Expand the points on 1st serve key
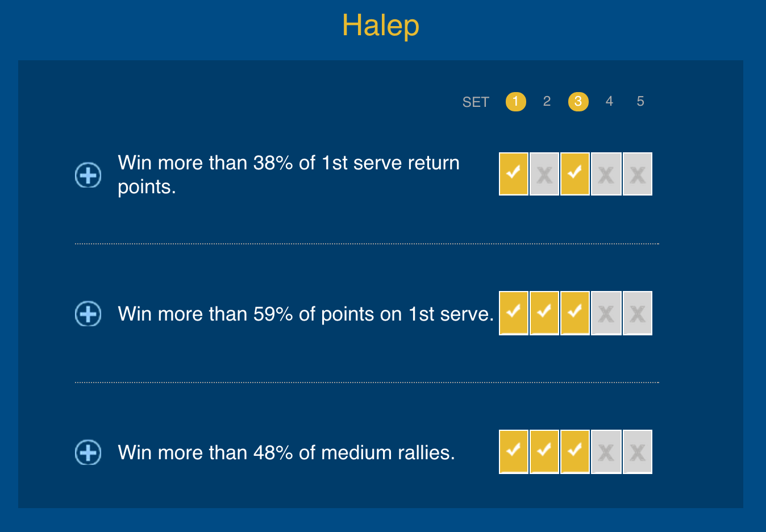 (x=88, y=314)
